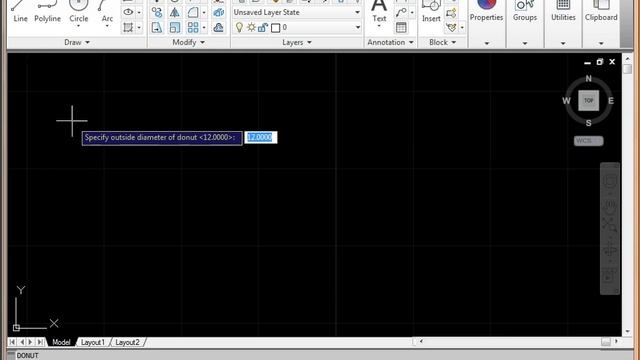
Task: Click the outside diameter input field
Action: [260, 137]
